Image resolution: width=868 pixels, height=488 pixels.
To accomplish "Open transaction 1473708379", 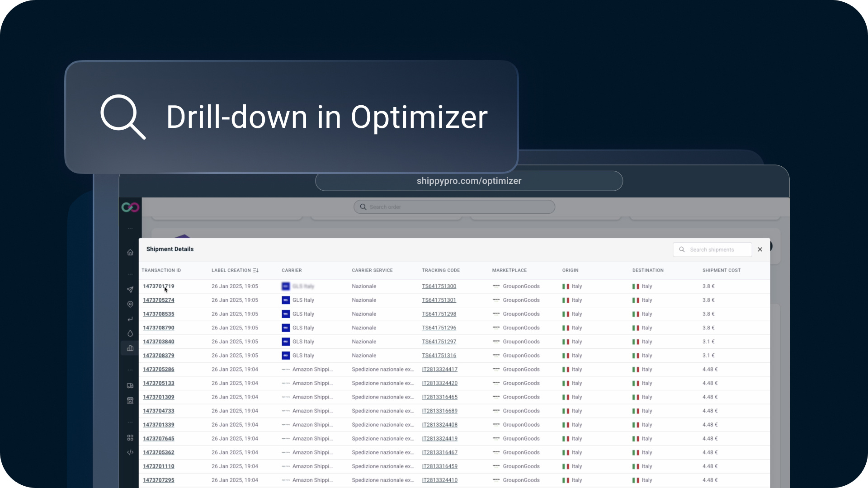I will coord(159,356).
